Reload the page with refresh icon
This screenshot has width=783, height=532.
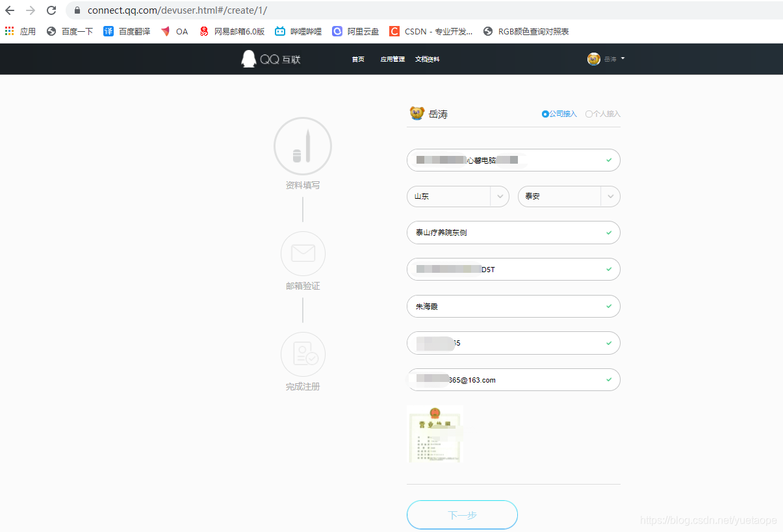pos(51,10)
